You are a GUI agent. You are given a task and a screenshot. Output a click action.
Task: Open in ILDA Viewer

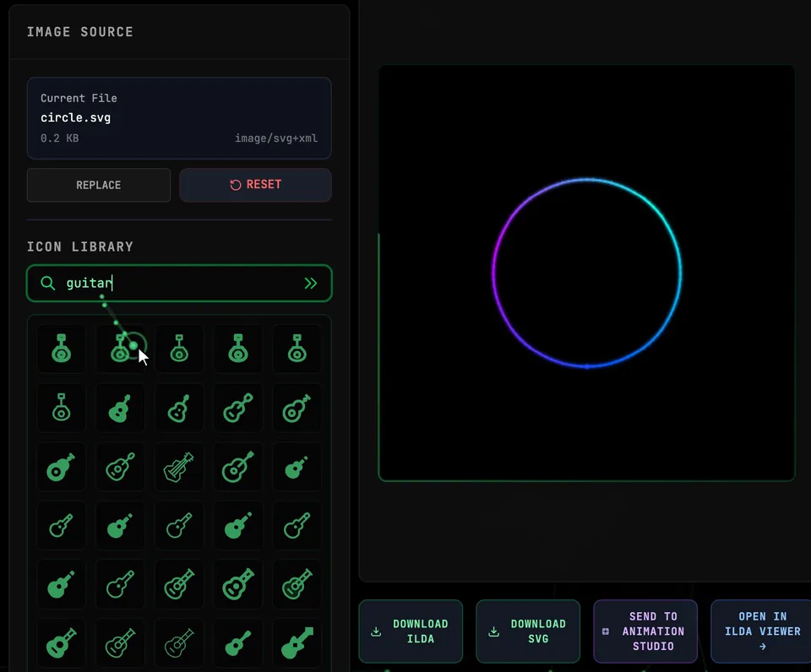[761, 631]
